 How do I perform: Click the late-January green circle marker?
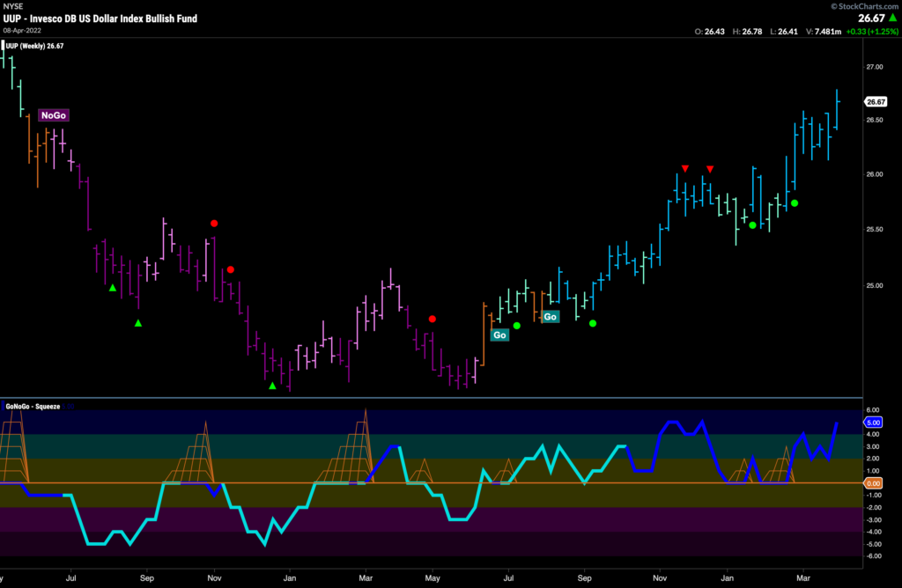click(x=752, y=225)
